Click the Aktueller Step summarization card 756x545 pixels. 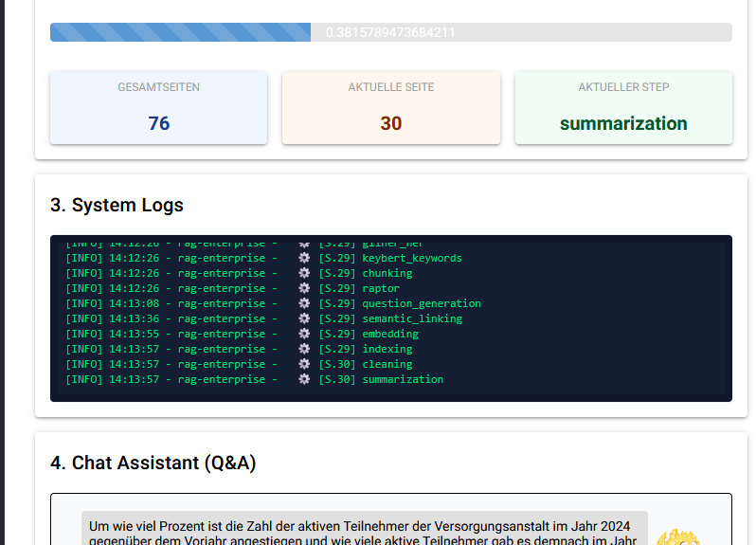(x=622, y=108)
